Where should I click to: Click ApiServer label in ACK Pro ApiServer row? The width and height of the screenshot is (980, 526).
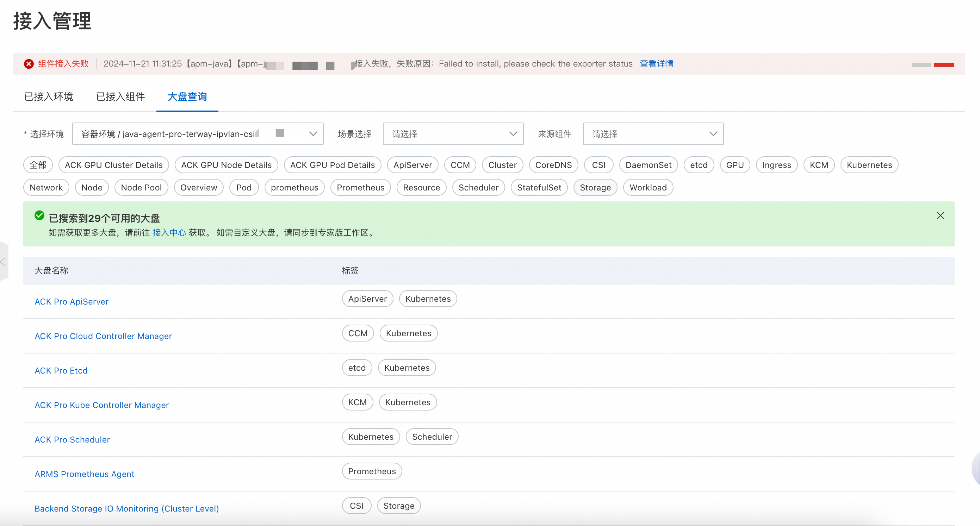pyautogui.click(x=367, y=299)
